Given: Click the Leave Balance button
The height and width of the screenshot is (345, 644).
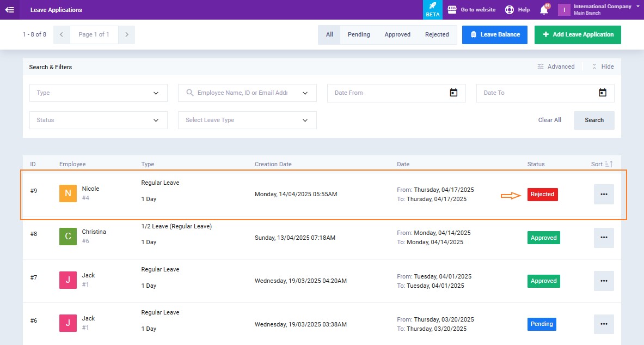Looking at the screenshot, I should point(495,34).
